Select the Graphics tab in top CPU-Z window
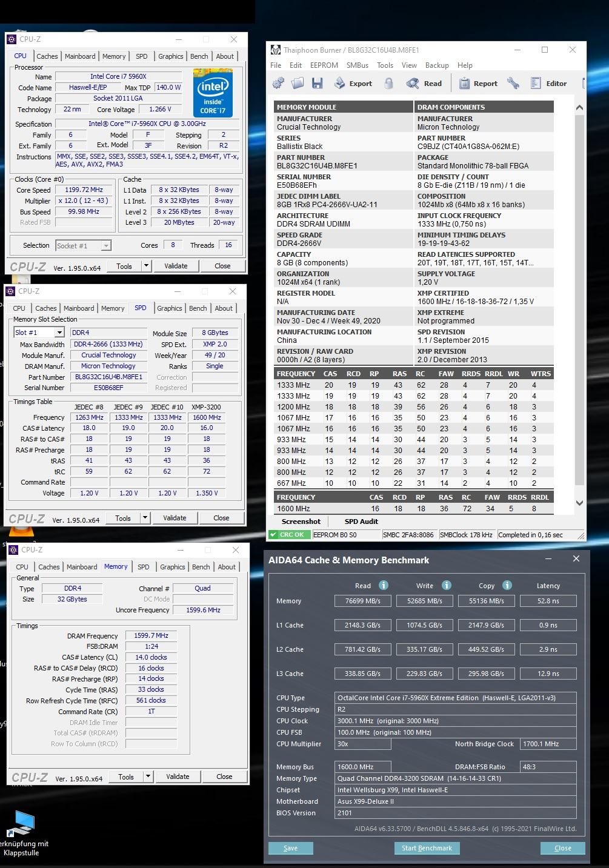 click(x=170, y=56)
